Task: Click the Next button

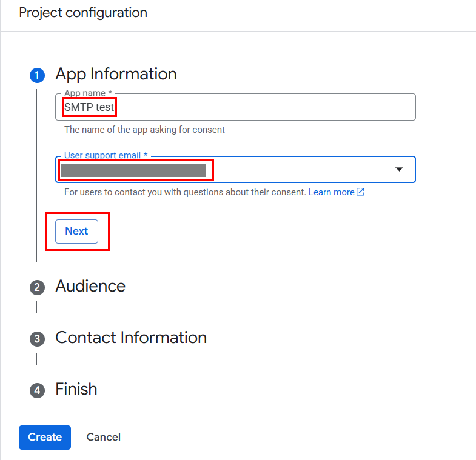Action: (x=76, y=232)
